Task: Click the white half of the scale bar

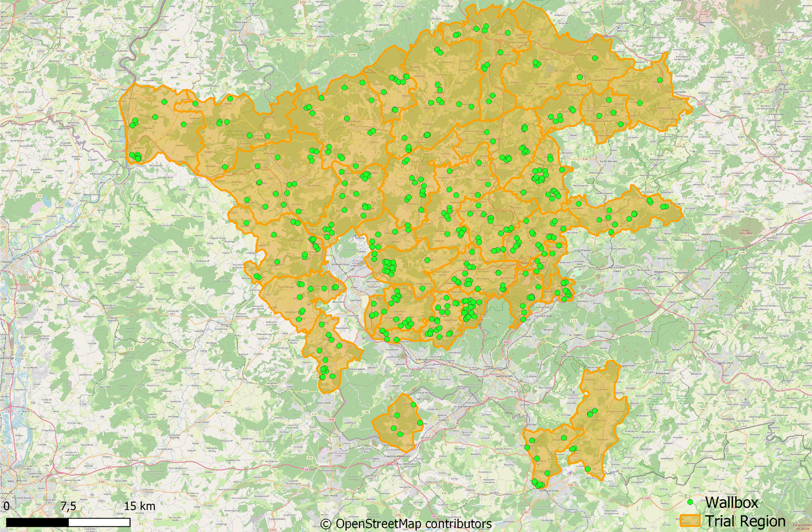Action: (x=99, y=523)
